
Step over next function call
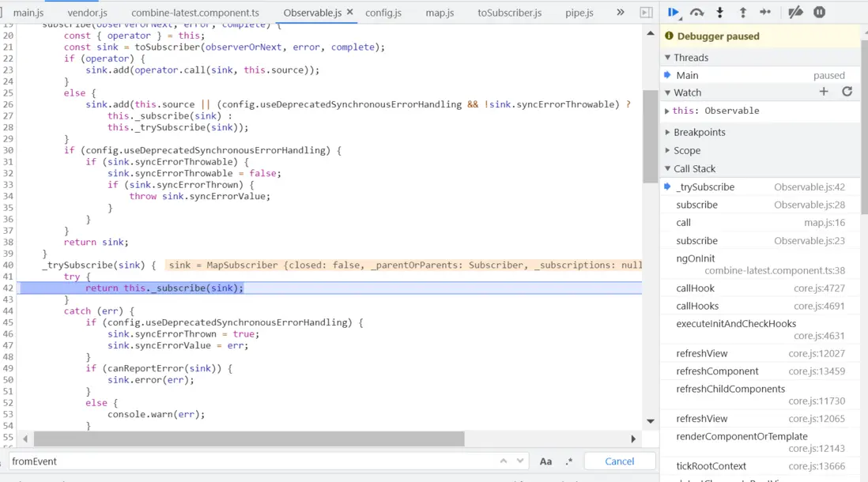point(696,12)
